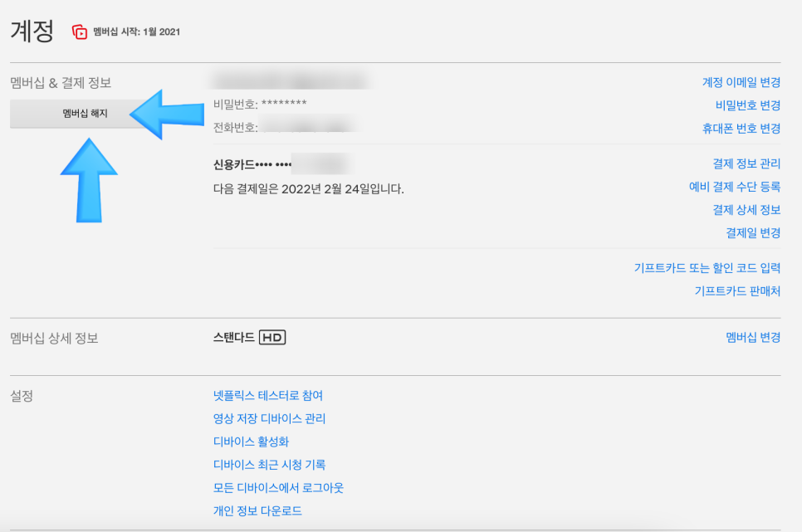Open 개인 정보 다운로드 link
802x532 pixels.
click(x=257, y=510)
